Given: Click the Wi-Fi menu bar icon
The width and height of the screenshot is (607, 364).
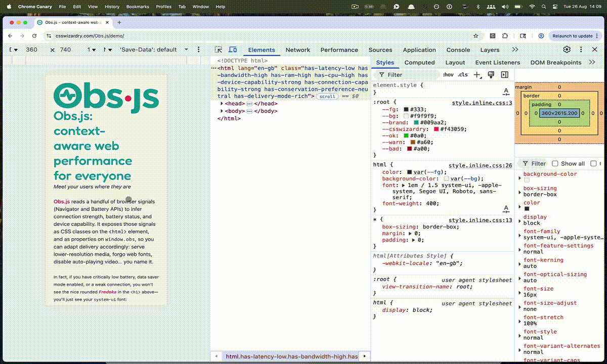Looking at the screenshot, I should 532,7.
